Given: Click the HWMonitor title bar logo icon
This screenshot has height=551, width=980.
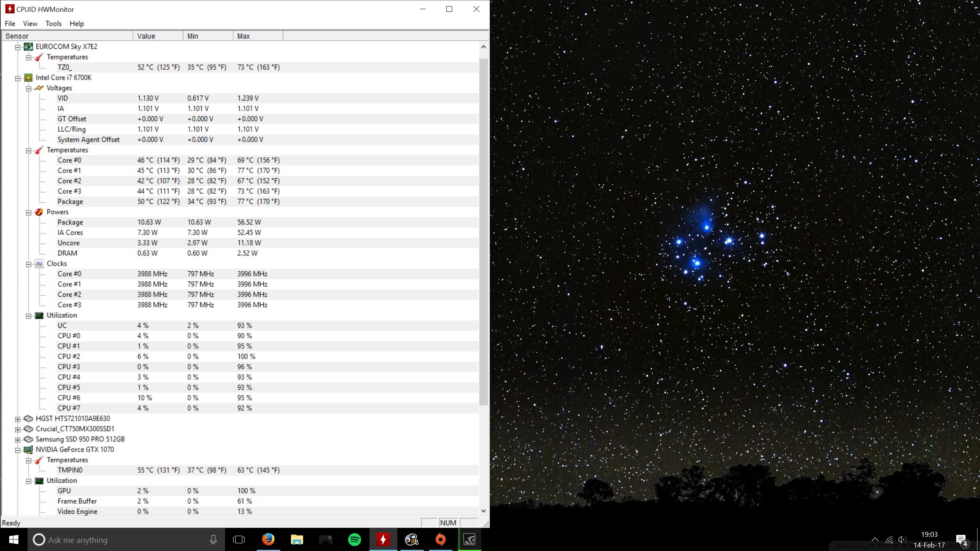Looking at the screenshot, I should [10, 9].
